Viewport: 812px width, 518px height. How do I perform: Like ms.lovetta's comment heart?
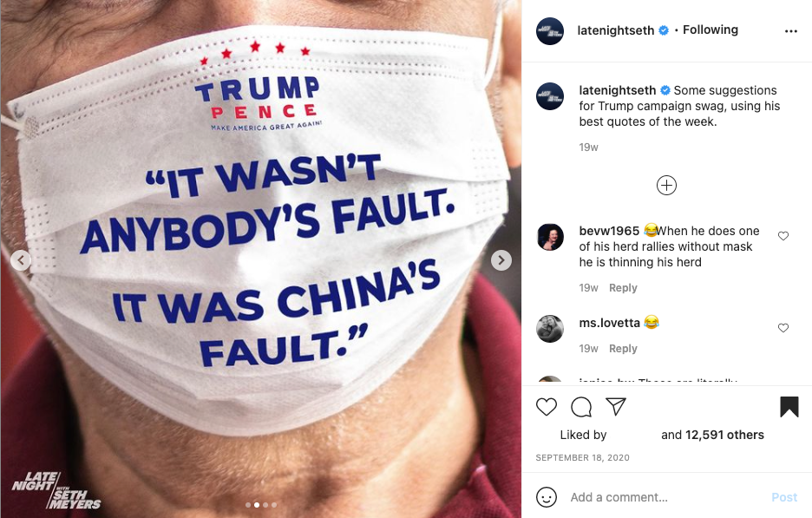coord(783,328)
